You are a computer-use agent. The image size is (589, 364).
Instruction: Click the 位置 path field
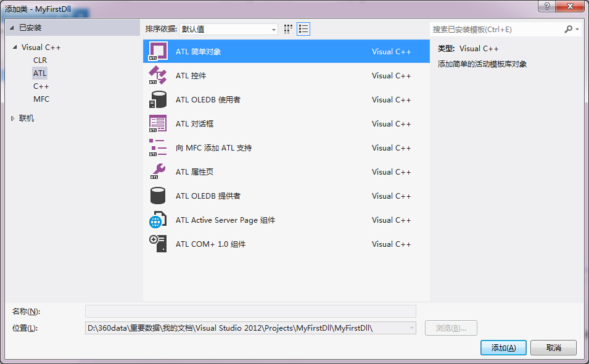coord(250,328)
